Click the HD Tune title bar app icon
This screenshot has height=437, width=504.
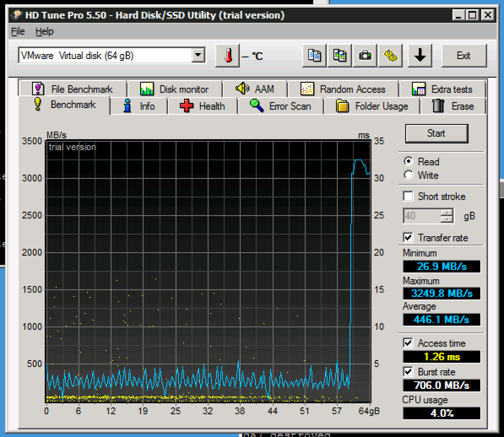pos(16,15)
